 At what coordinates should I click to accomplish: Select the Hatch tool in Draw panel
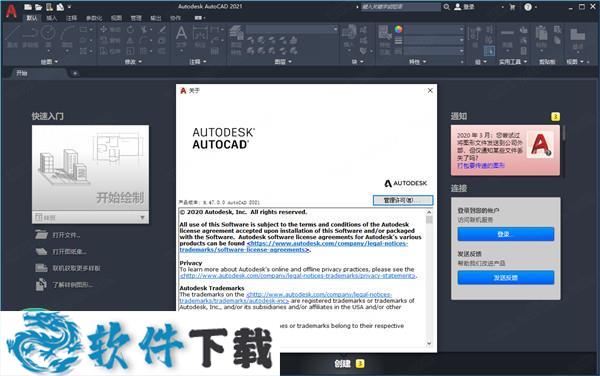click(x=83, y=50)
